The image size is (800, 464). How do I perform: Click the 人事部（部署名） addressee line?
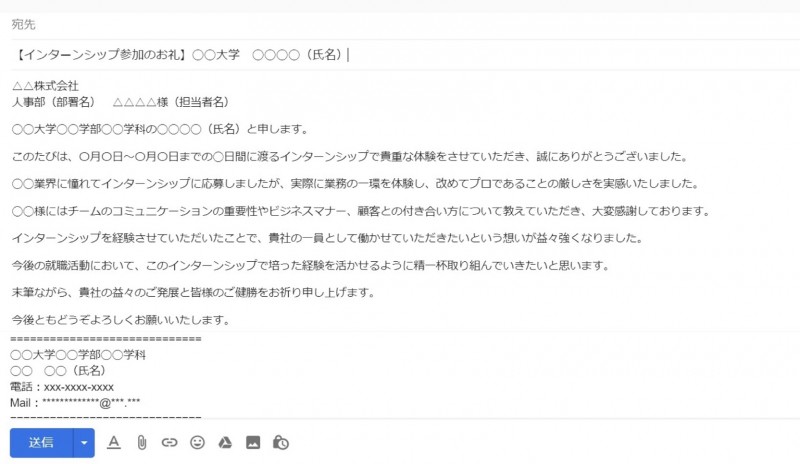tap(121, 102)
